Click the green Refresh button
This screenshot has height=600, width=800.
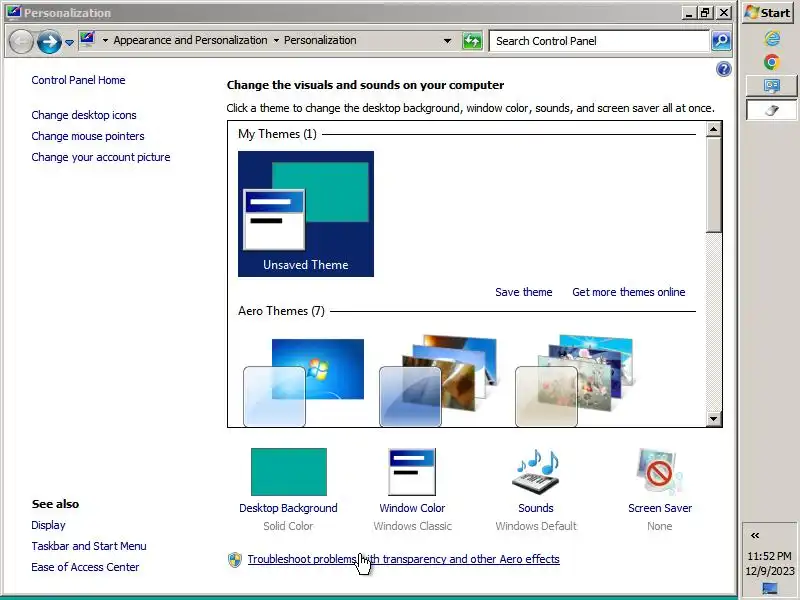[x=472, y=41]
